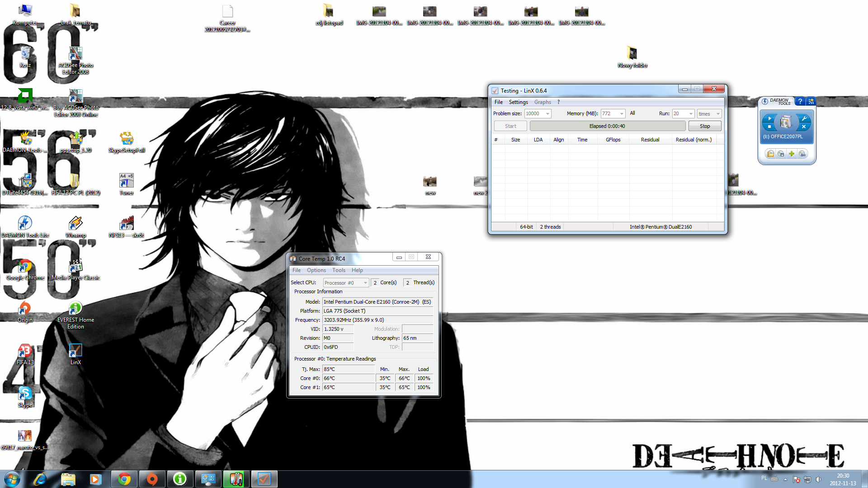Open EVEREST Home Edition desktop shortcut
Image resolution: width=868 pixels, height=488 pixels.
(x=75, y=309)
